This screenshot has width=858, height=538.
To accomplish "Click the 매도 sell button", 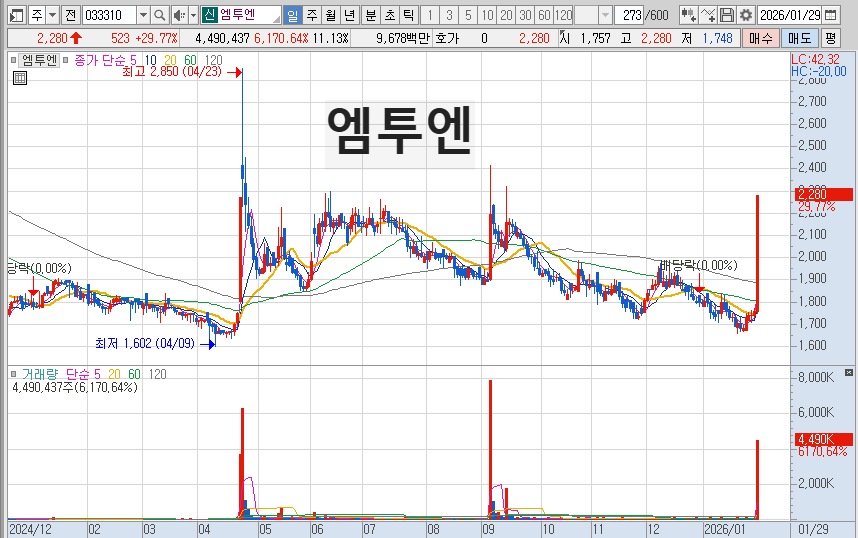I will [x=799, y=38].
